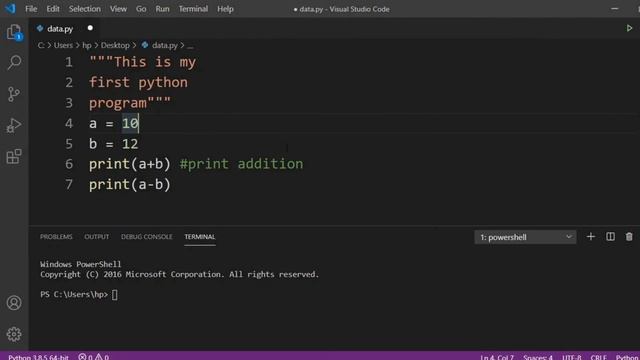Click 'Ln 4, Col 7' cursor position
The height and width of the screenshot is (360, 640).
[x=497, y=357]
